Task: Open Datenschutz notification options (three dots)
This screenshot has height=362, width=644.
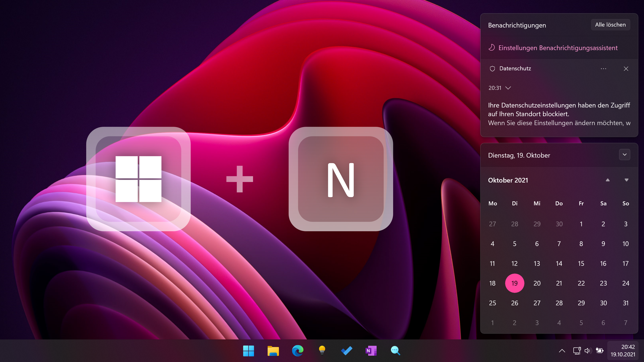Action: (x=603, y=69)
